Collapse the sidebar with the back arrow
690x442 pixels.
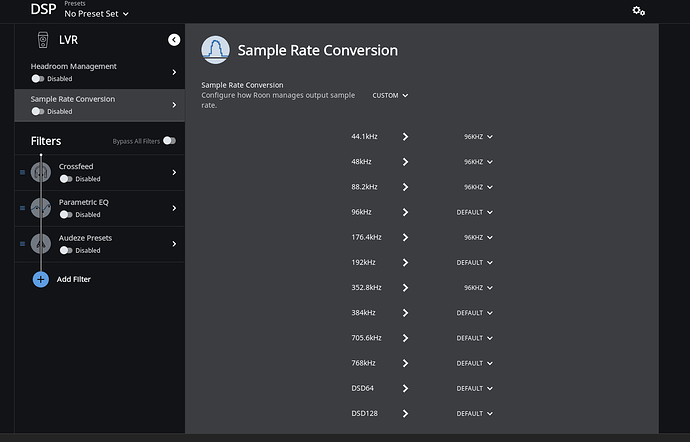[x=174, y=40]
